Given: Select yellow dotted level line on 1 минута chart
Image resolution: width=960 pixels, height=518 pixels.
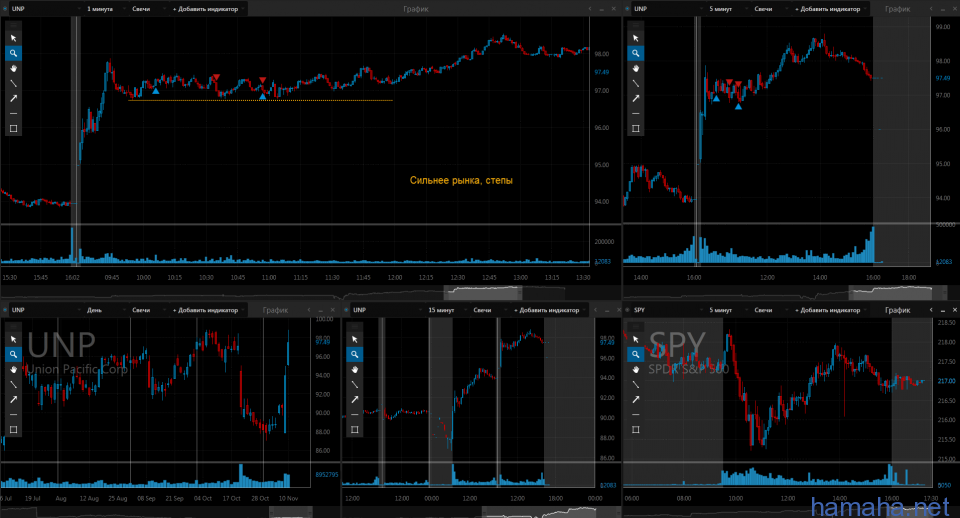Looking at the screenshot, I should pos(260,100).
